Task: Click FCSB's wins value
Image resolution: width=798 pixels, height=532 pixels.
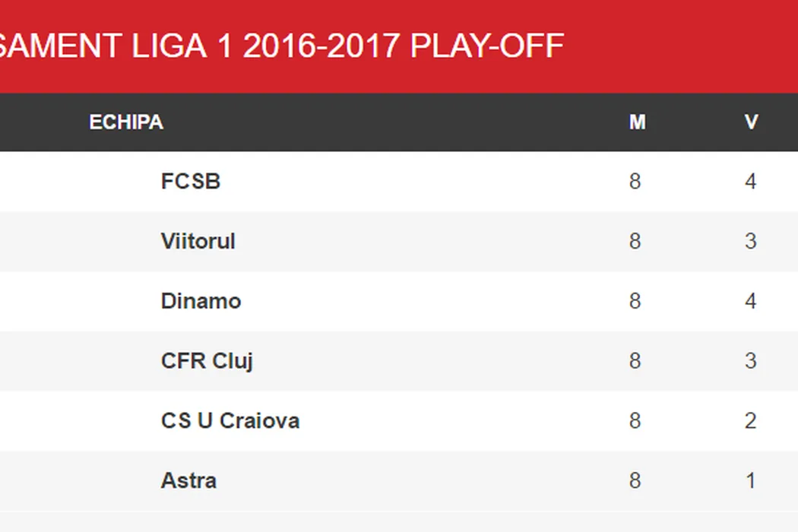Action: click(x=751, y=182)
